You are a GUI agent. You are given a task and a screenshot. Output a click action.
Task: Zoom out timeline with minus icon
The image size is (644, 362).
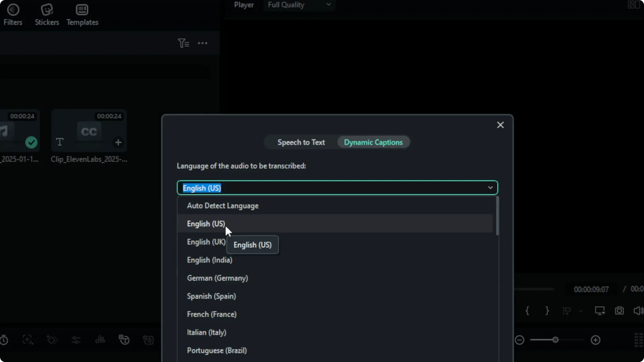coord(520,340)
